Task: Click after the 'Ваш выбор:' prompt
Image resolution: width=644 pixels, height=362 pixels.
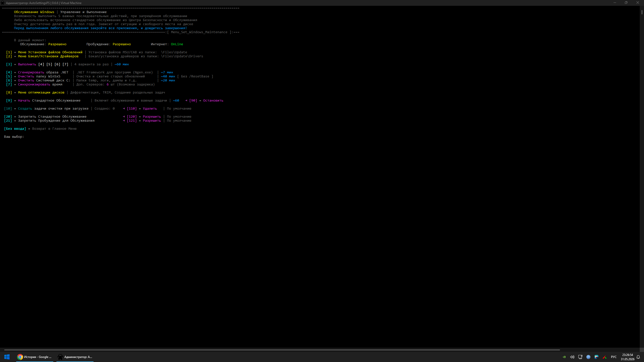Action: [27, 137]
